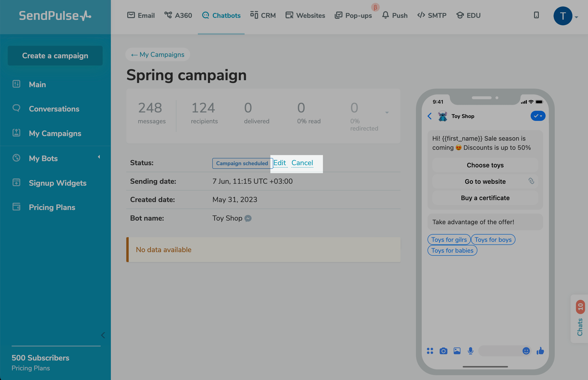
Task: Click the camera icon in phone preview
Action: pos(443,351)
